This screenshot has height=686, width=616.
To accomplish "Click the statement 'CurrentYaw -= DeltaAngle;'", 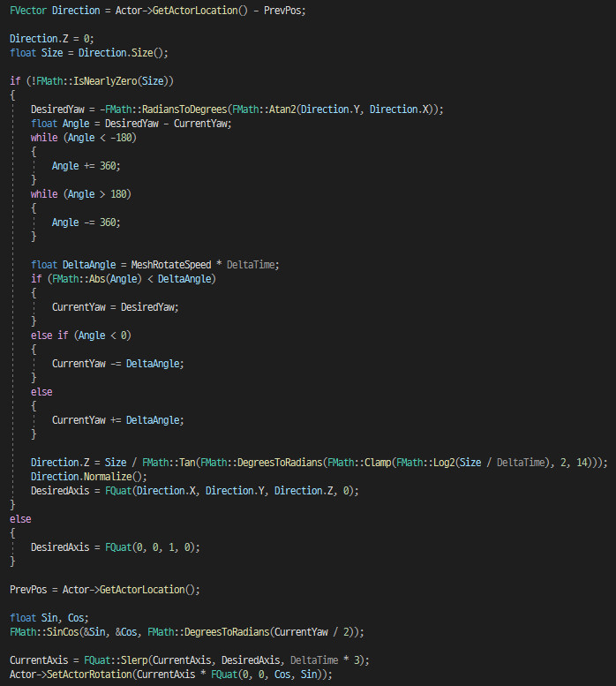I will pos(118,364).
